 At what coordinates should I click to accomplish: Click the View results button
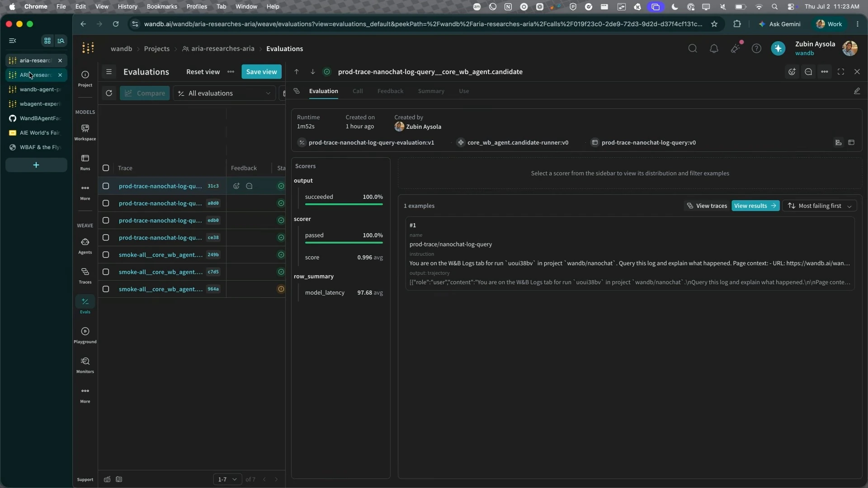tap(755, 206)
